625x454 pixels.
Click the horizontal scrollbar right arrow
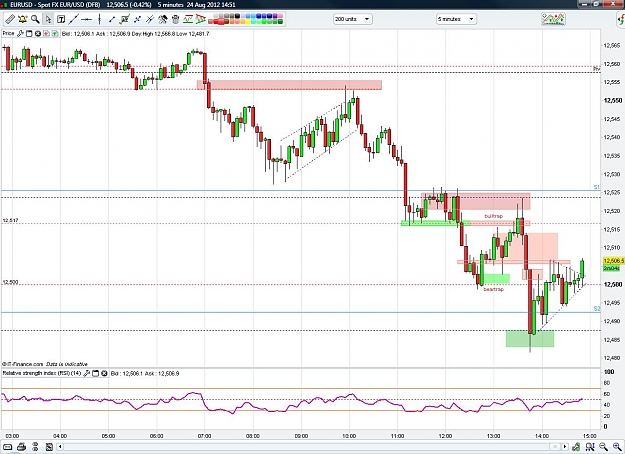point(565,446)
